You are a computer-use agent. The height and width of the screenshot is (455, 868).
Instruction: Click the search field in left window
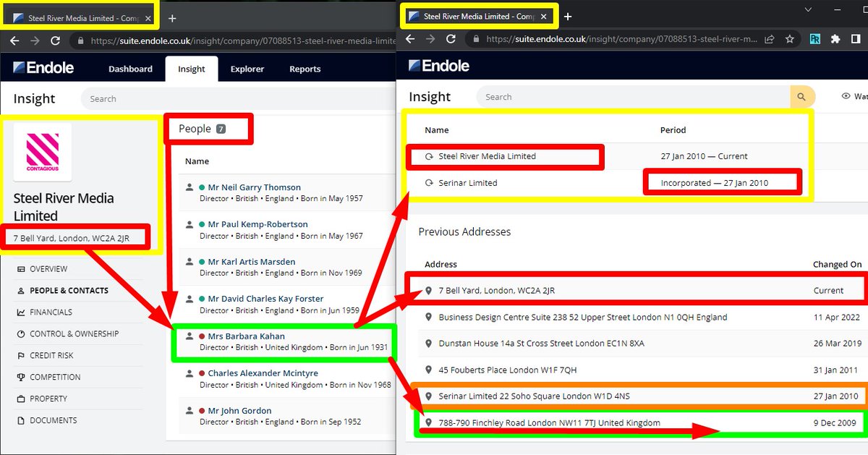[238, 99]
